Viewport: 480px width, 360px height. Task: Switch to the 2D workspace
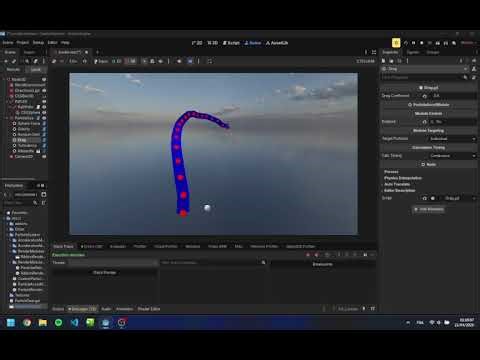tap(197, 43)
